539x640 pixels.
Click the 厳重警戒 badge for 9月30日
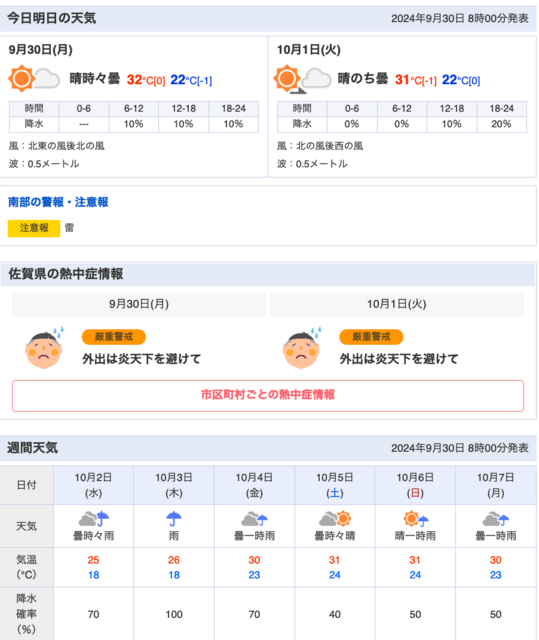coord(114,337)
